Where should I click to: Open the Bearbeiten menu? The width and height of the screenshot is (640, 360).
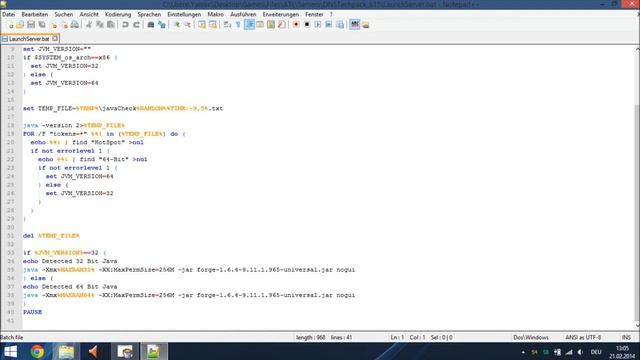[35, 14]
